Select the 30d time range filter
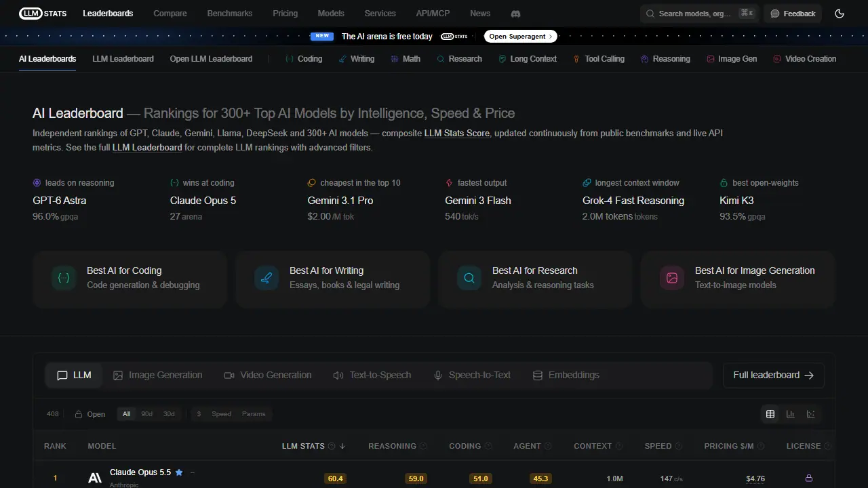Image resolution: width=868 pixels, height=488 pixels. (169, 414)
